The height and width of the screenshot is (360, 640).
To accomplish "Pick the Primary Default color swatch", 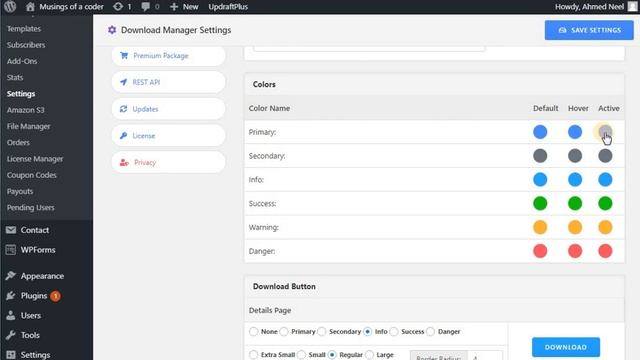I will coord(540,132).
